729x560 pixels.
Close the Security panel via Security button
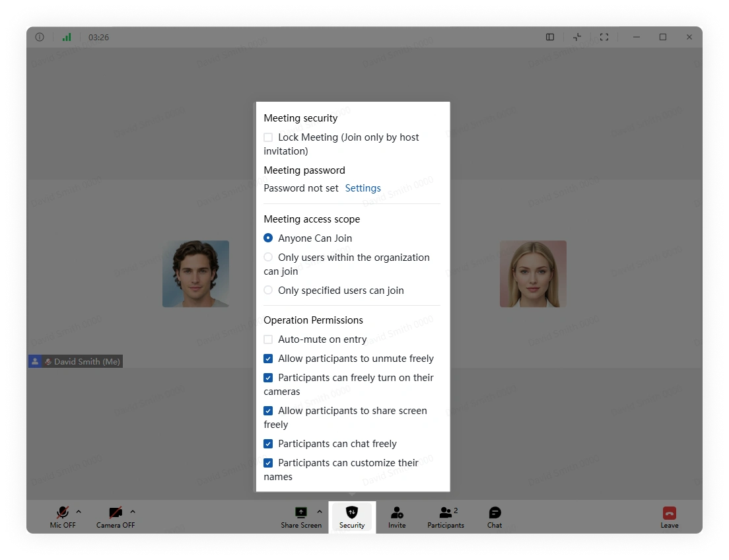pos(352,517)
